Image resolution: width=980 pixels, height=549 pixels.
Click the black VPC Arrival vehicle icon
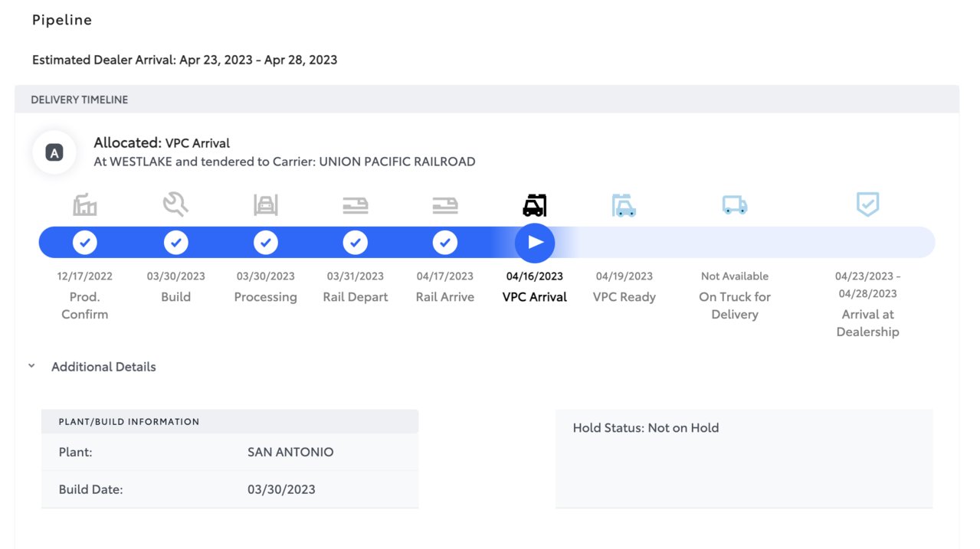click(x=535, y=205)
